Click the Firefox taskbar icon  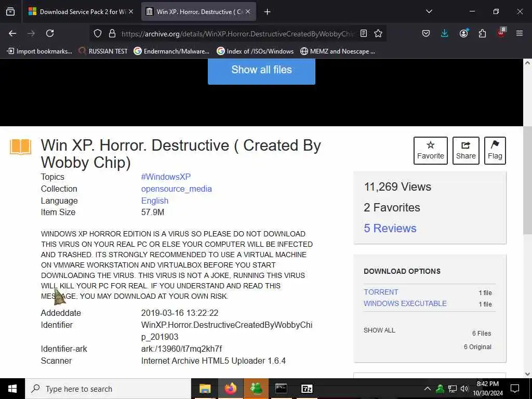230,389
